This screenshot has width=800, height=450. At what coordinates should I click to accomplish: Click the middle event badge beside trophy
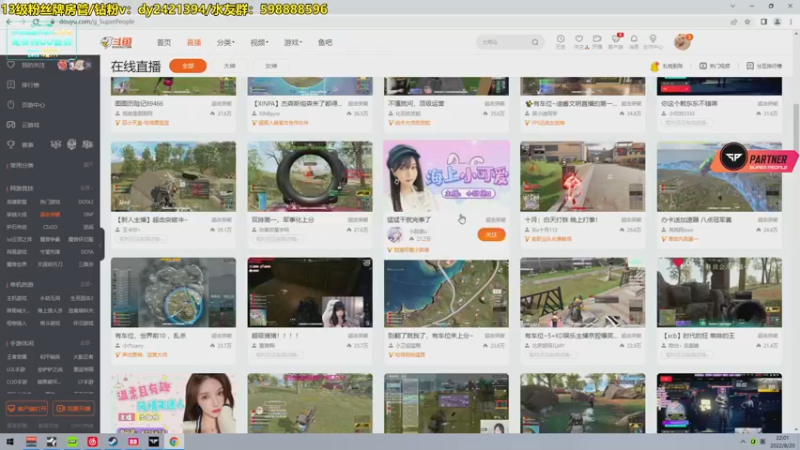(71, 144)
